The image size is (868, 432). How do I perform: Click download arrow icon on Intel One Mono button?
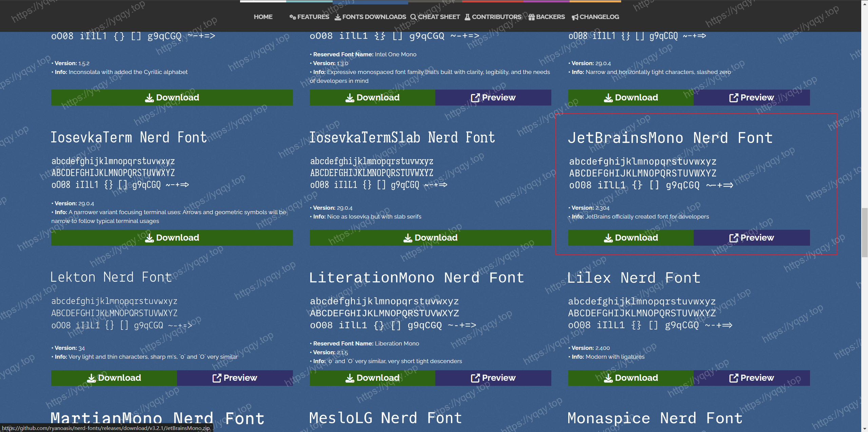[x=350, y=98]
